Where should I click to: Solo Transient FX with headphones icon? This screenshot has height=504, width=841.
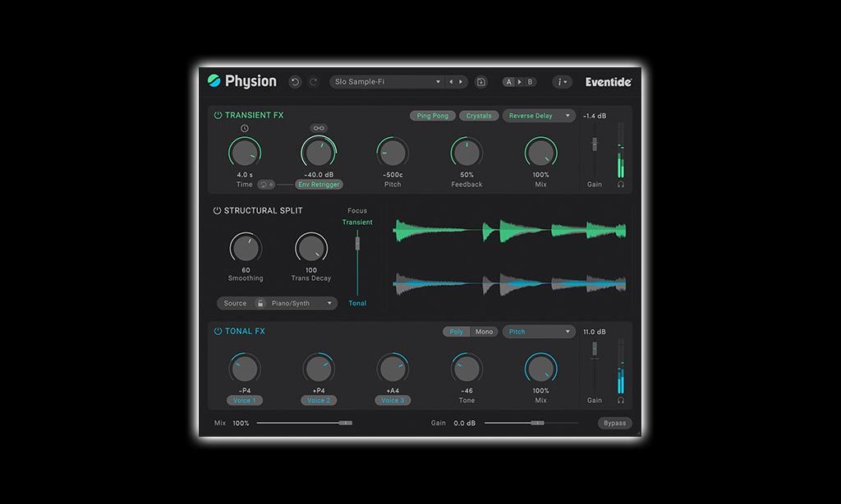tap(621, 185)
